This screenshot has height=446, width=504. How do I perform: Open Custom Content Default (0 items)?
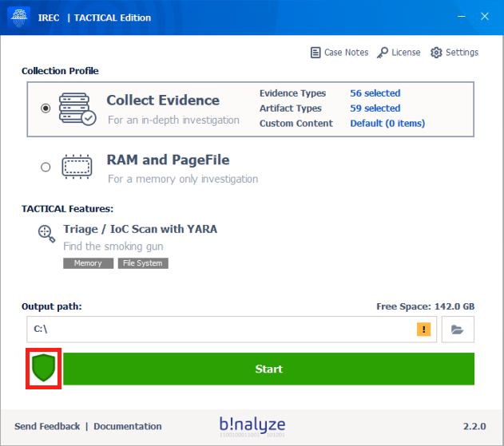pyautogui.click(x=387, y=124)
